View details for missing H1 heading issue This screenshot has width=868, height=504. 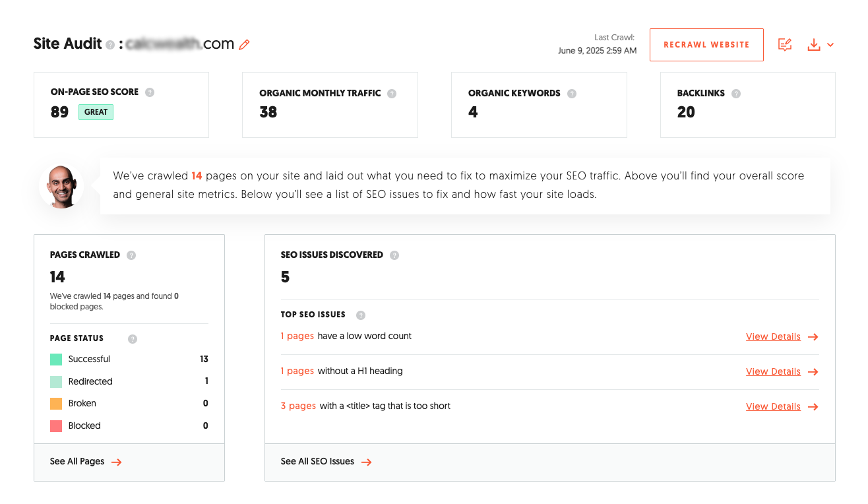tap(773, 371)
